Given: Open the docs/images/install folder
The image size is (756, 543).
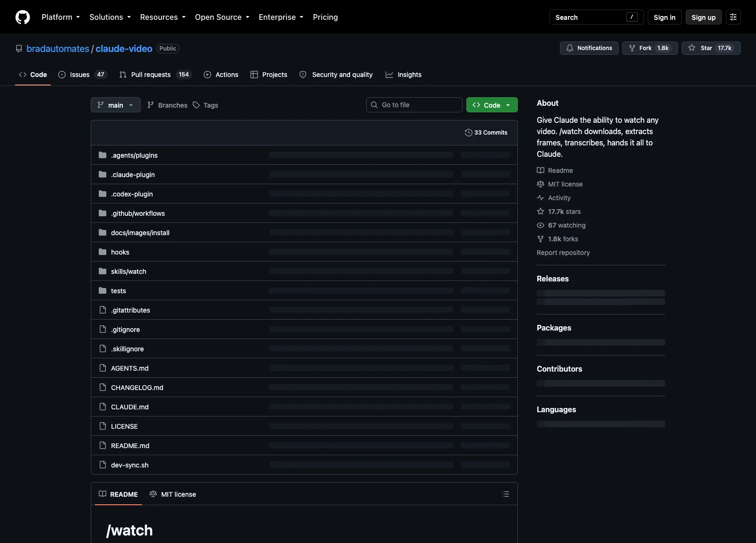Looking at the screenshot, I should (140, 233).
